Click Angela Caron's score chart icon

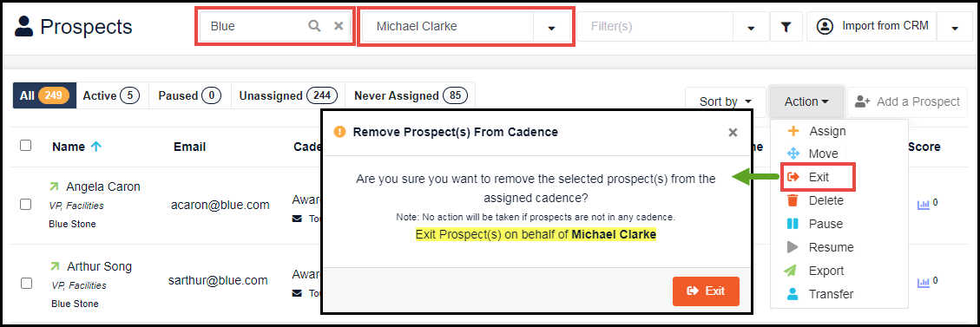[923, 204]
